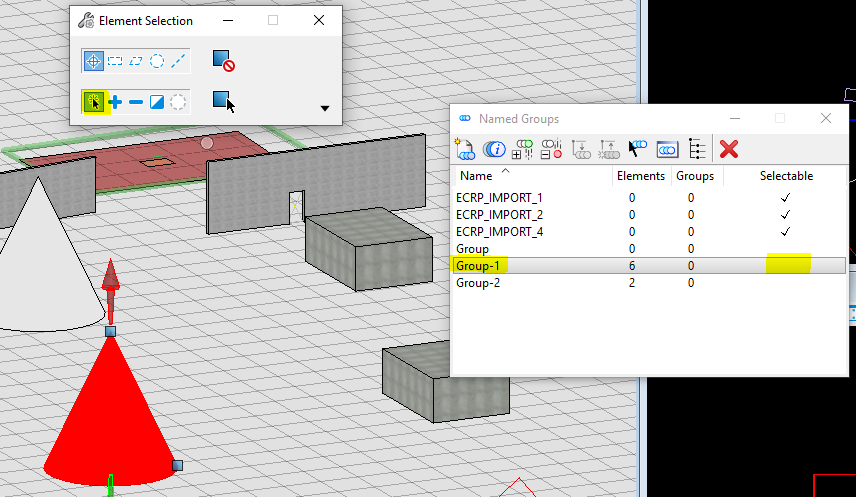Expand Element Selection extended settings arrow
This screenshot has height=497, width=856.
325,108
